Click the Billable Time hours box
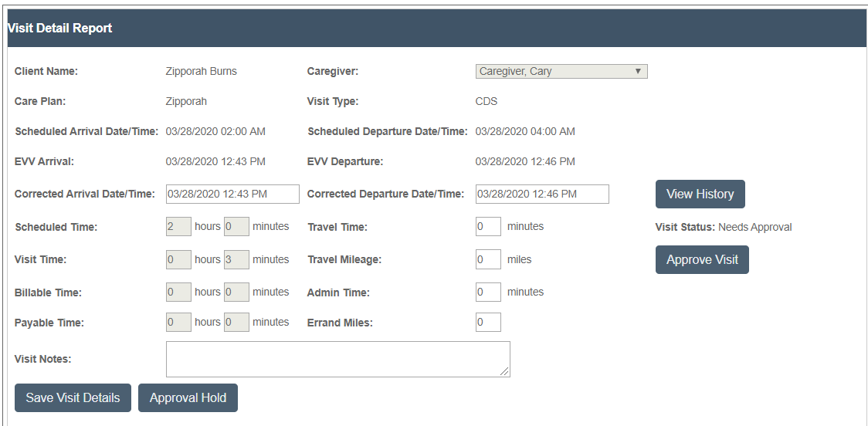Screen dimensions: 868x426 coord(179,292)
